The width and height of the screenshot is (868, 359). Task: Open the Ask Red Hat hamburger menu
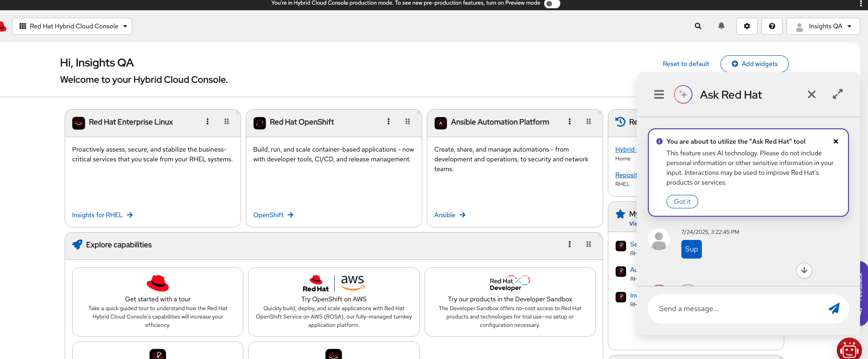pyautogui.click(x=659, y=95)
